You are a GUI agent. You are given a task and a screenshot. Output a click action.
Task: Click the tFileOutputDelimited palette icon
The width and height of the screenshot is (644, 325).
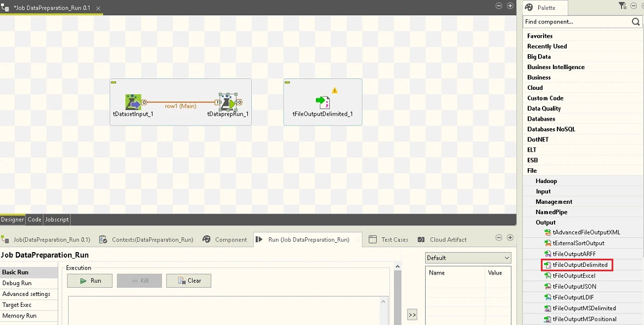pos(547,265)
